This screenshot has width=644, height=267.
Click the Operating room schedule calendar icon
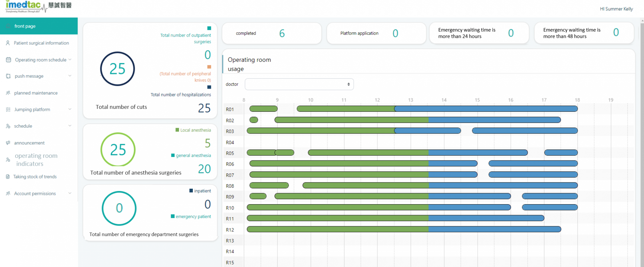(9, 60)
